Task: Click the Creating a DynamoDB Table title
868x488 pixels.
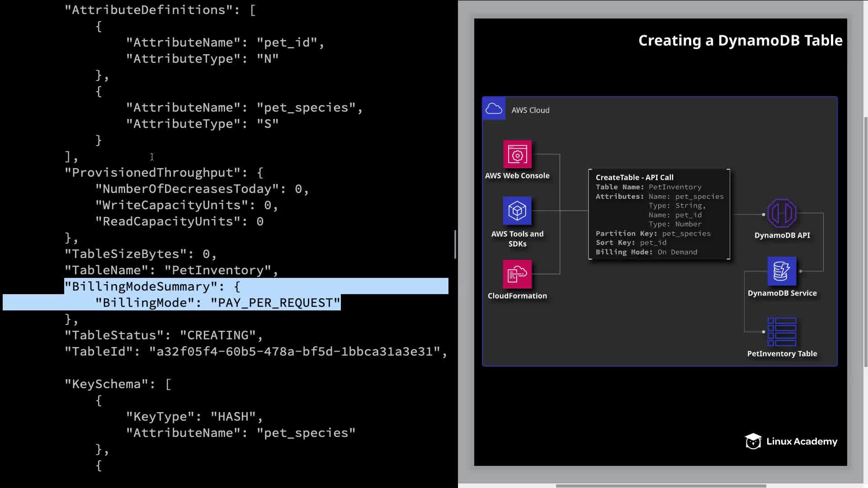Action: 740,41
